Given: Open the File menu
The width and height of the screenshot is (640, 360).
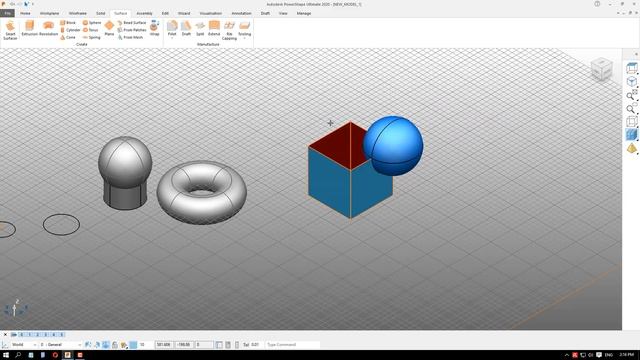Looking at the screenshot, I should 7,13.
